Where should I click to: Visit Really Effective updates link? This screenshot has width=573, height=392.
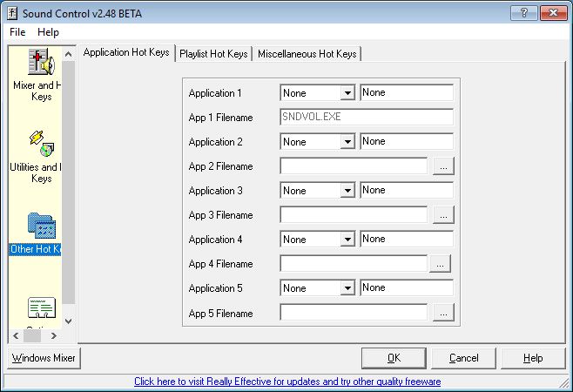(287, 382)
